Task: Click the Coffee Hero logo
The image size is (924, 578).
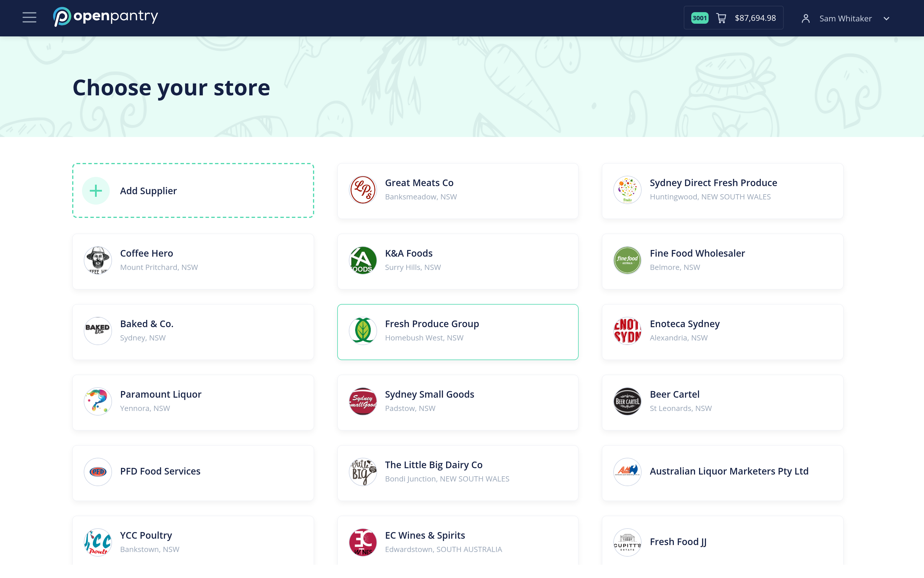Action: tap(98, 260)
